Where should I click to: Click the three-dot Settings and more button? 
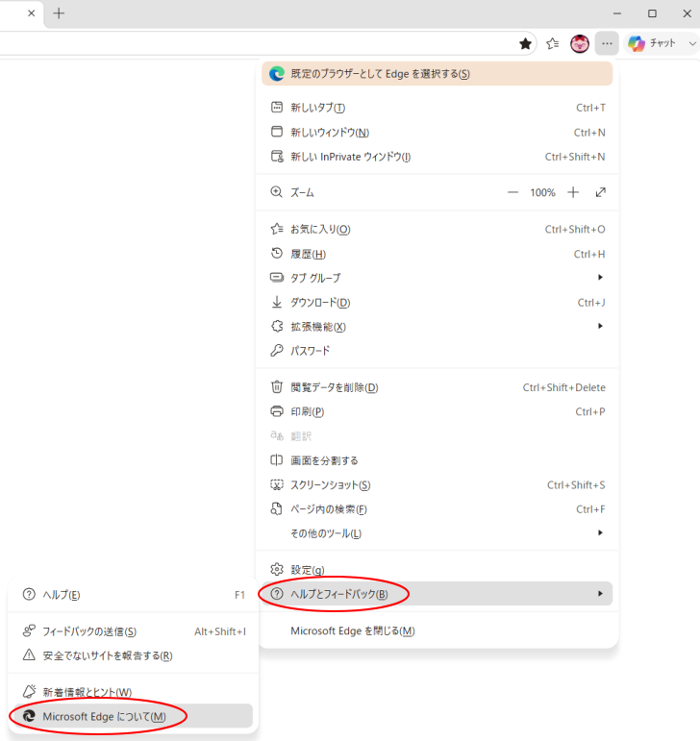pos(607,43)
